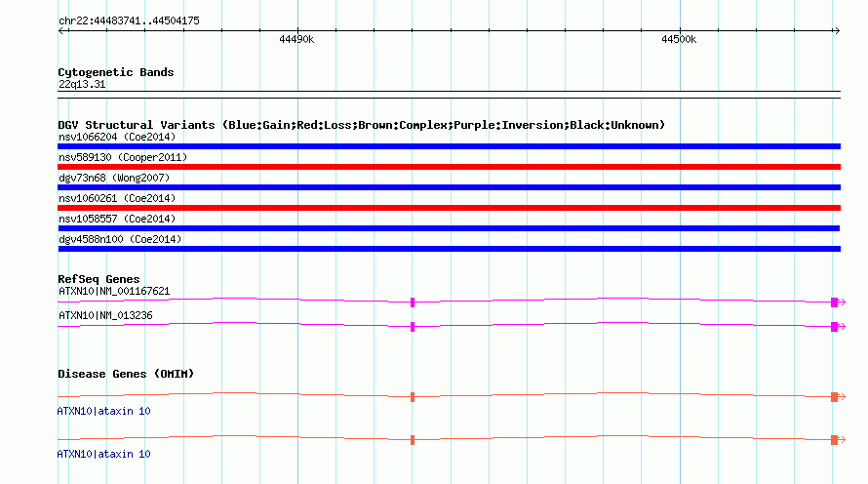
Task: Click middle exon of ATXN10 NM_001167621
Action: [413, 302]
